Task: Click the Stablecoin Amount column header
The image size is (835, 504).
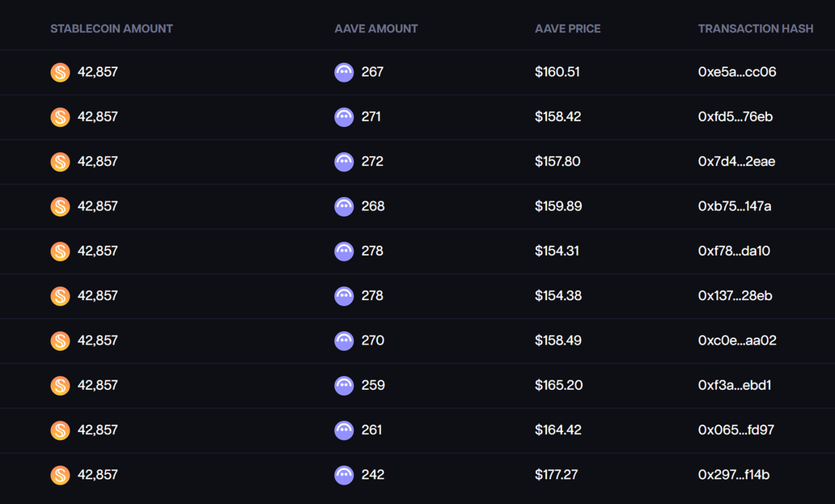Action: [112, 28]
